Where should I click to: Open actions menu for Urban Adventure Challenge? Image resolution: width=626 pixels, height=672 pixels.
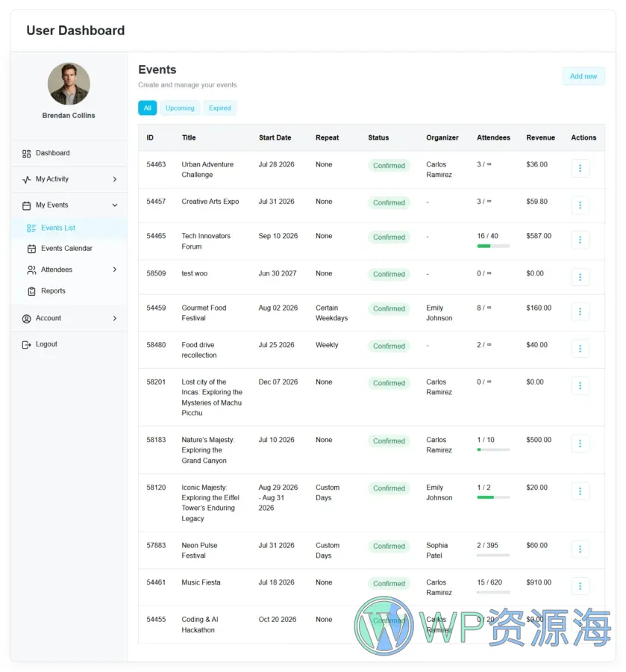tap(580, 168)
